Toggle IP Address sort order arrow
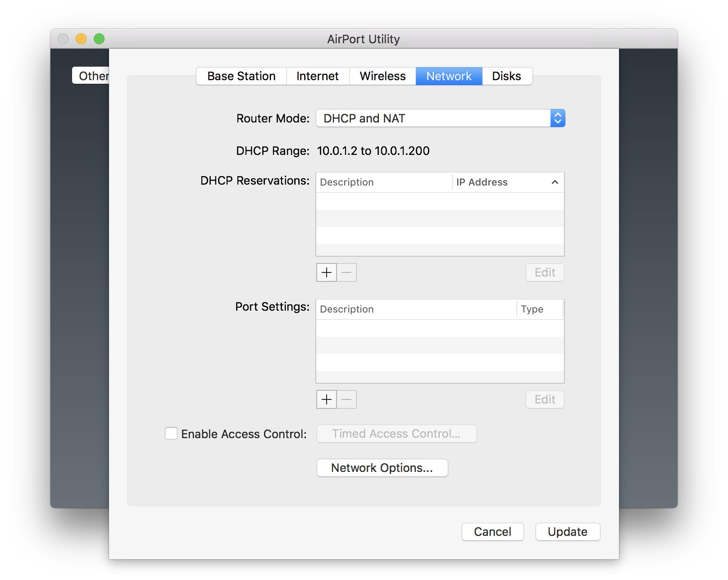Screen dimensions: 728x580 [x=555, y=182]
